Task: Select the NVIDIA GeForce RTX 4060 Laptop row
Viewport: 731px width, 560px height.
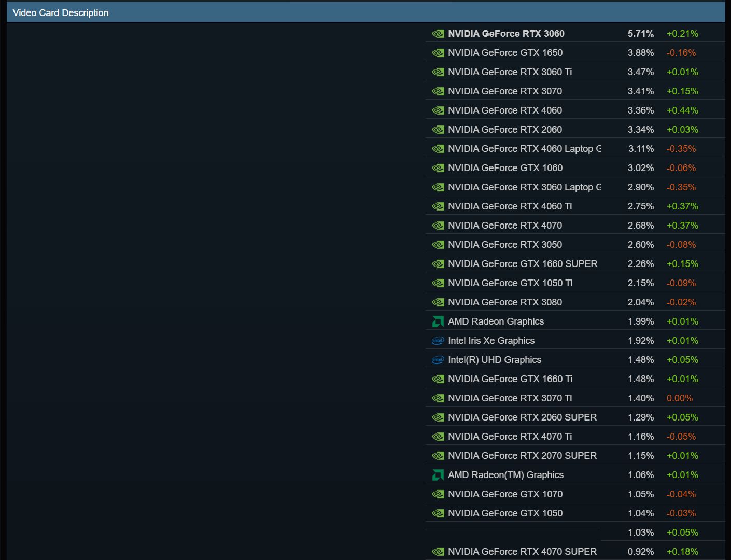Action: [x=575, y=149]
